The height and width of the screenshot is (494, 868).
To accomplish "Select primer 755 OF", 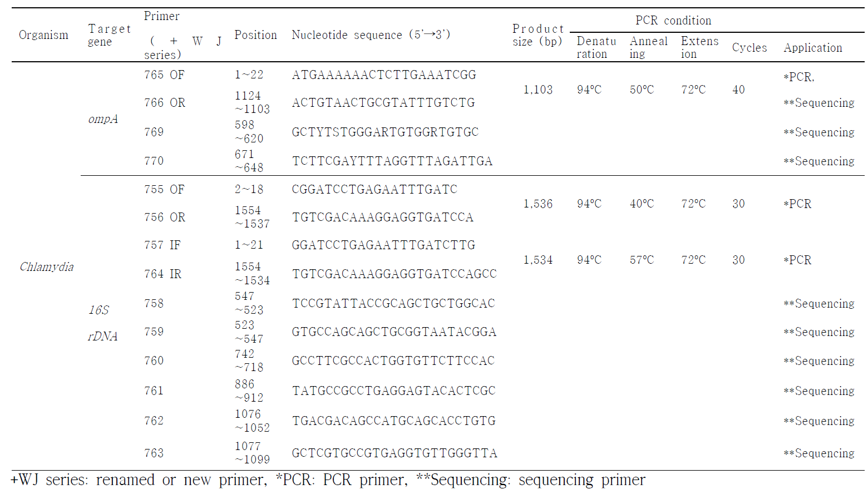I will click(x=164, y=190).
